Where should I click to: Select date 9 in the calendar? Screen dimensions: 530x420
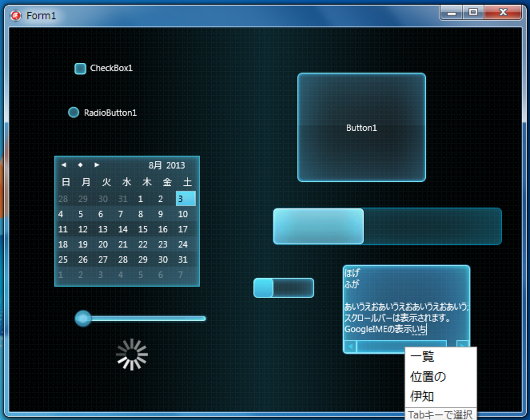(x=161, y=214)
